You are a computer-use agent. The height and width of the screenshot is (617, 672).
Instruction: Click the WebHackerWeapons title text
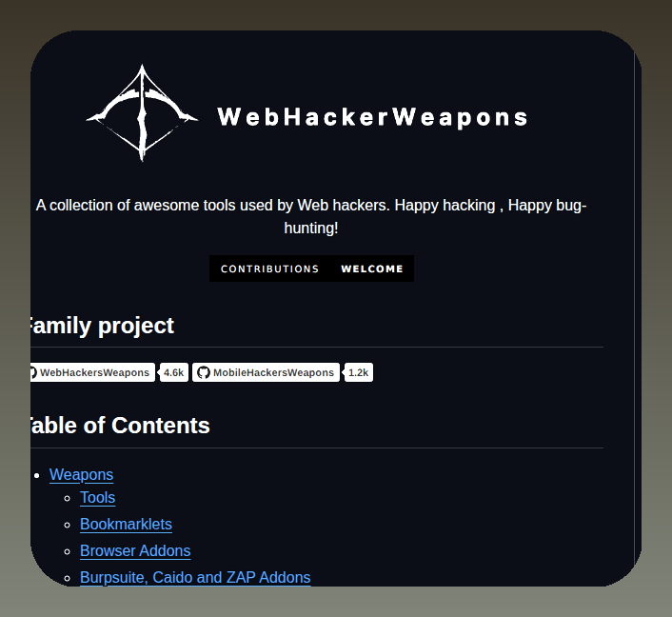pyautogui.click(x=372, y=117)
